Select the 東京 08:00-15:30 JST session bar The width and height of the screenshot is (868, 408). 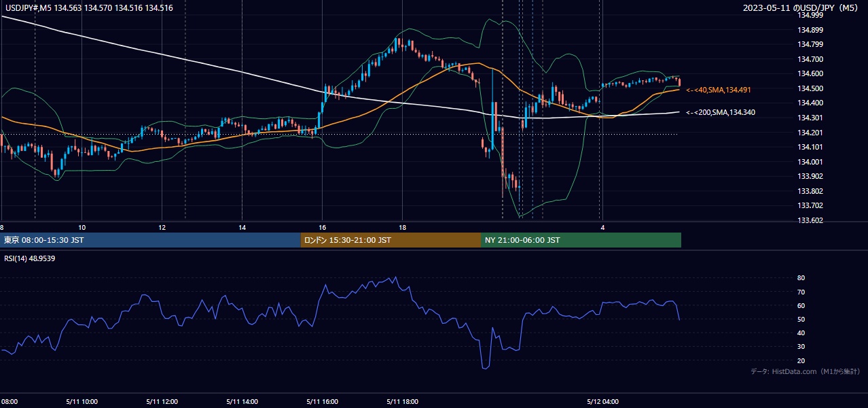[151, 240]
